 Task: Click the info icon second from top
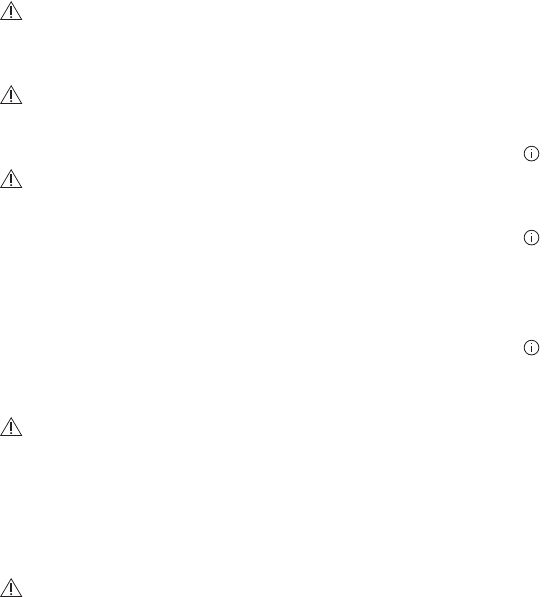[x=531, y=238]
